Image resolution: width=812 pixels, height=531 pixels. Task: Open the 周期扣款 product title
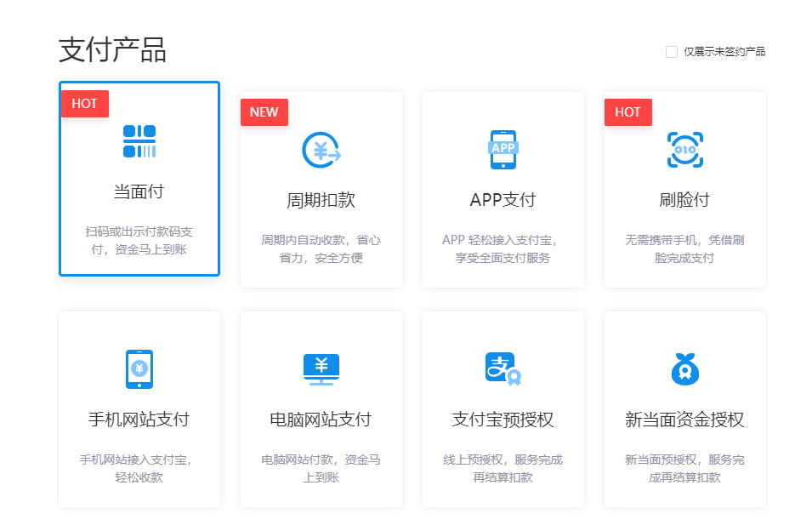[321, 200]
